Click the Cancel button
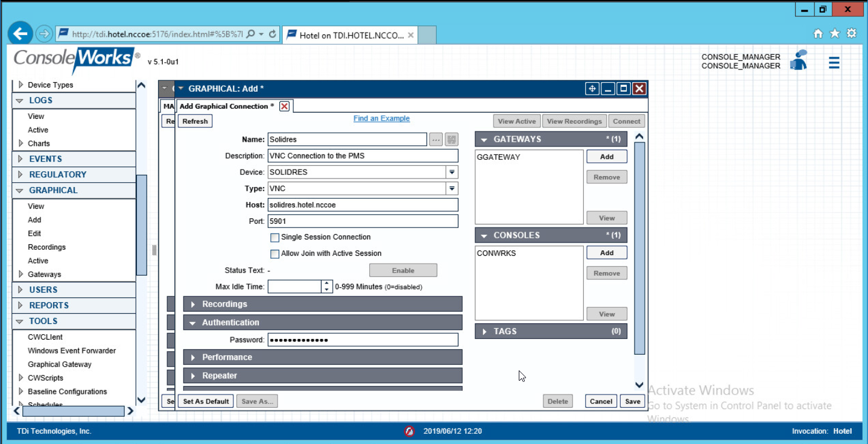The width and height of the screenshot is (868, 444). click(601, 401)
